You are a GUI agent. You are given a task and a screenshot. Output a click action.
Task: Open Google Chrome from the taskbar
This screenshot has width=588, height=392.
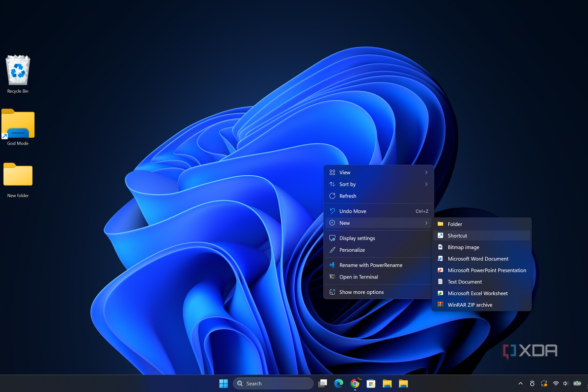pyautogui.click(x=355, y=384)
